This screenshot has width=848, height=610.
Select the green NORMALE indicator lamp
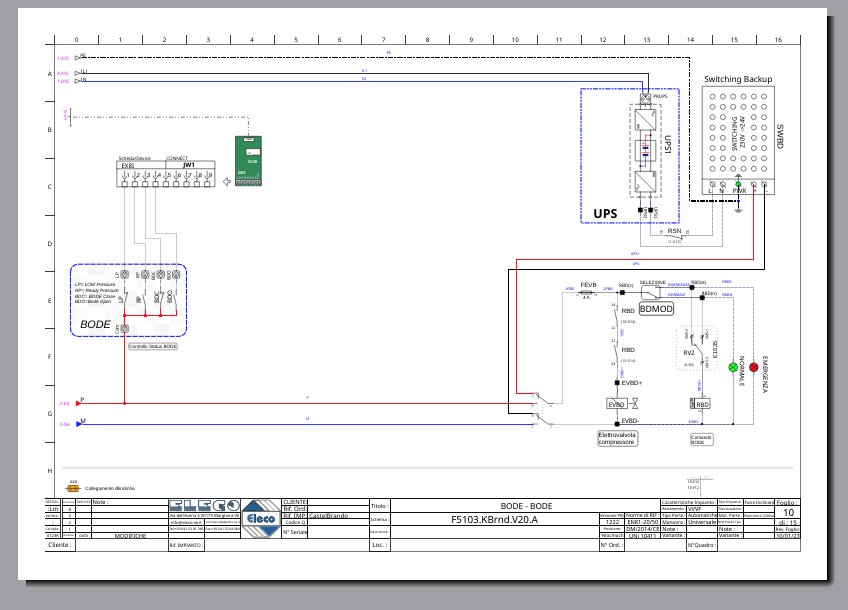pyautogui.click(x=732, y=368)
